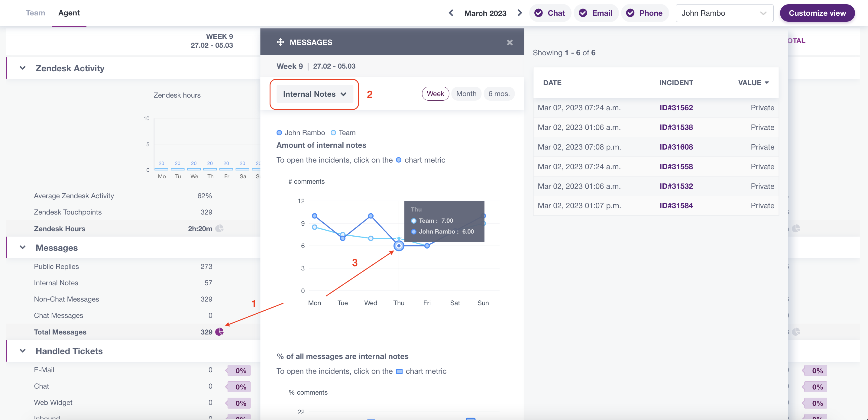Click the Non-Chat Messages row

(x=133, y=299)
